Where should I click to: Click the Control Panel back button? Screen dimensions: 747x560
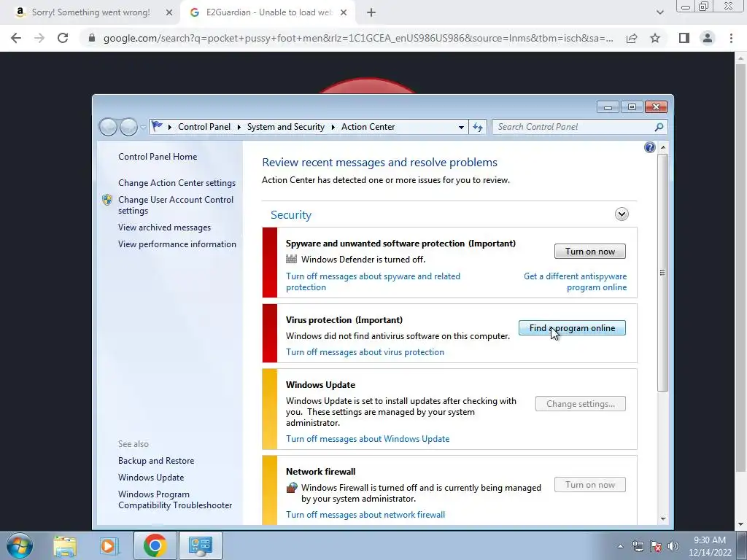pos(108,127)
